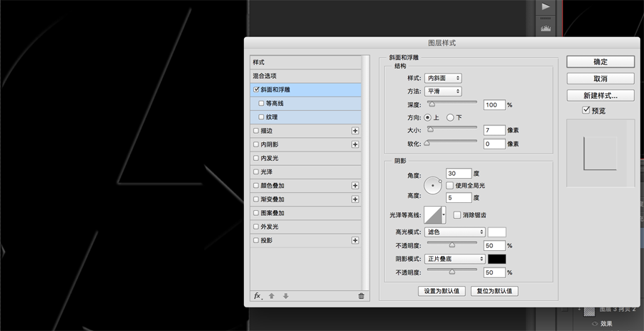Click the 确定 confirm button

(x=600, y=61)
